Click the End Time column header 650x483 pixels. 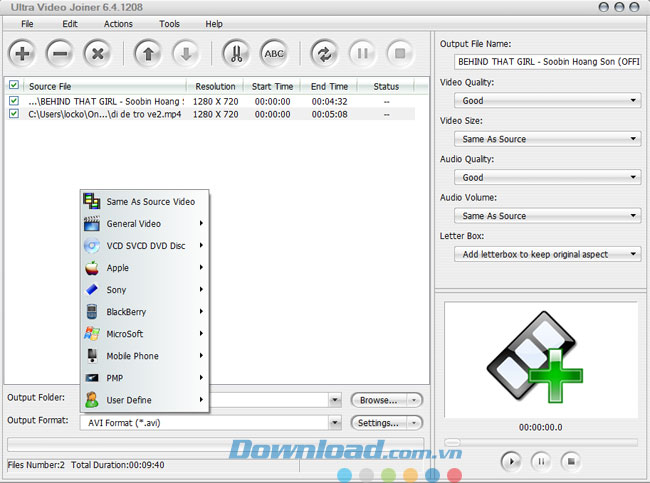click(x=329, y=86)
